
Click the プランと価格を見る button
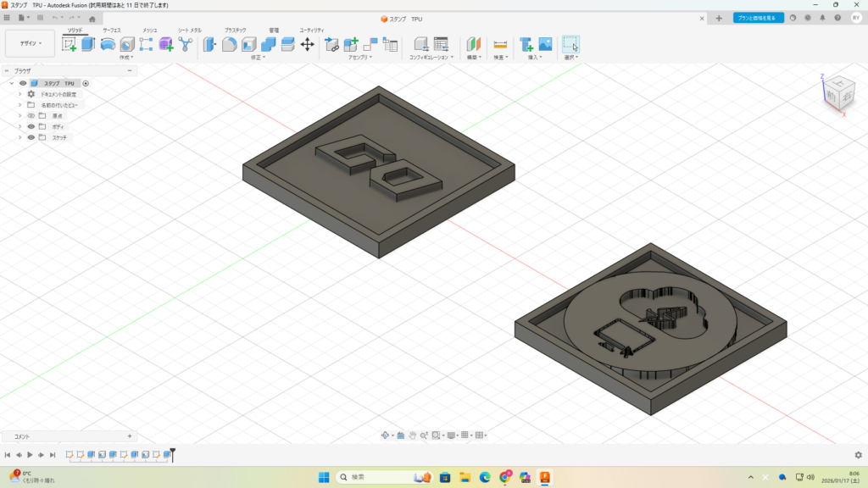(759, 18)
